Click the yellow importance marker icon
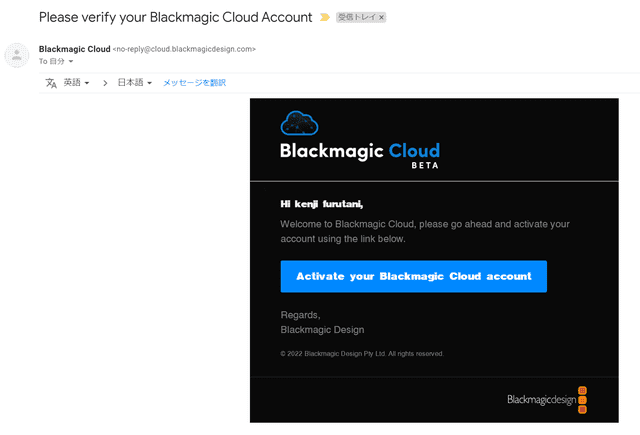Image resolution: width=640 pixels, height=435 pixels. point(324,17)
